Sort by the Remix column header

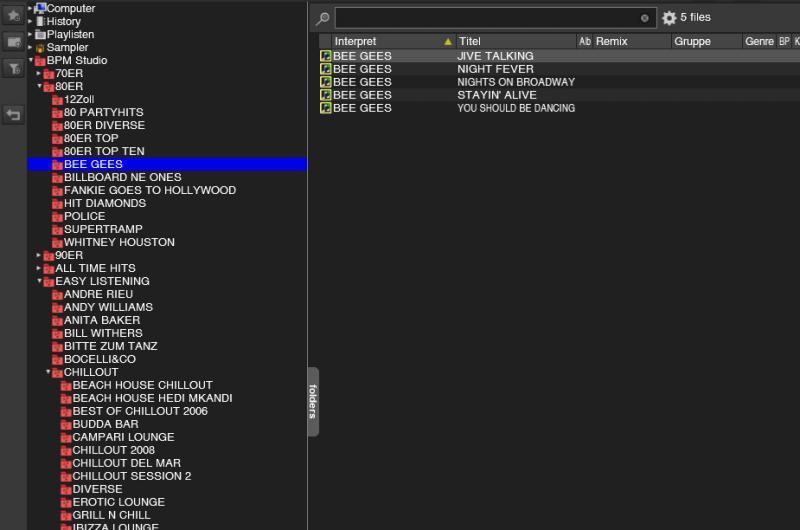pos(632,41)
